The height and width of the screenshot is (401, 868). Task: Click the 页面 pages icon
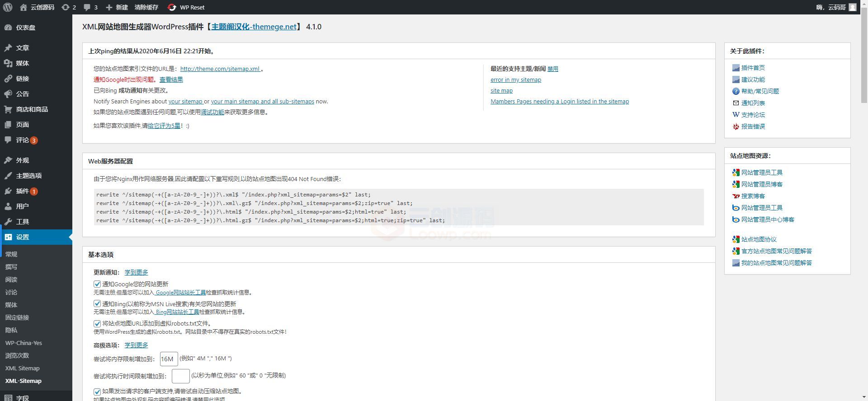(x=8, y=125)
